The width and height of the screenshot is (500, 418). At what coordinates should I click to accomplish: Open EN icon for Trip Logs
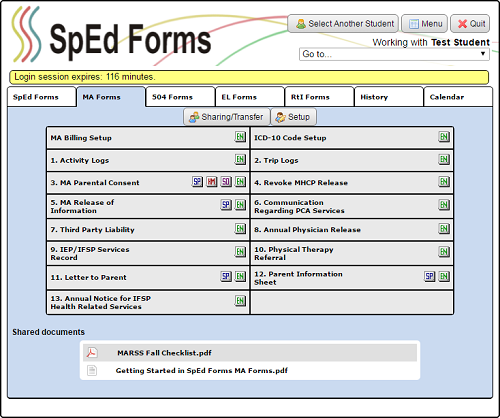[444, 160]
